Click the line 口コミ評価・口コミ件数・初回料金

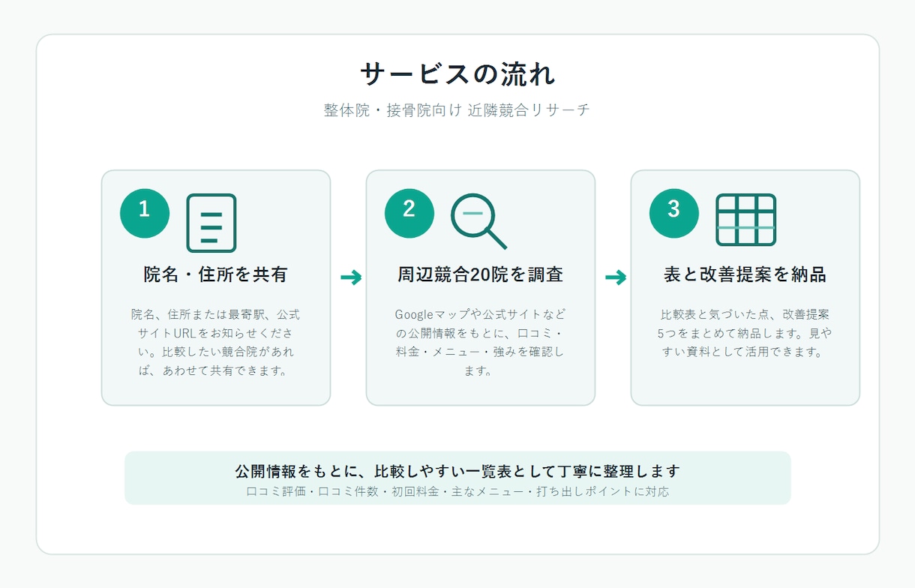pos(457,492)
